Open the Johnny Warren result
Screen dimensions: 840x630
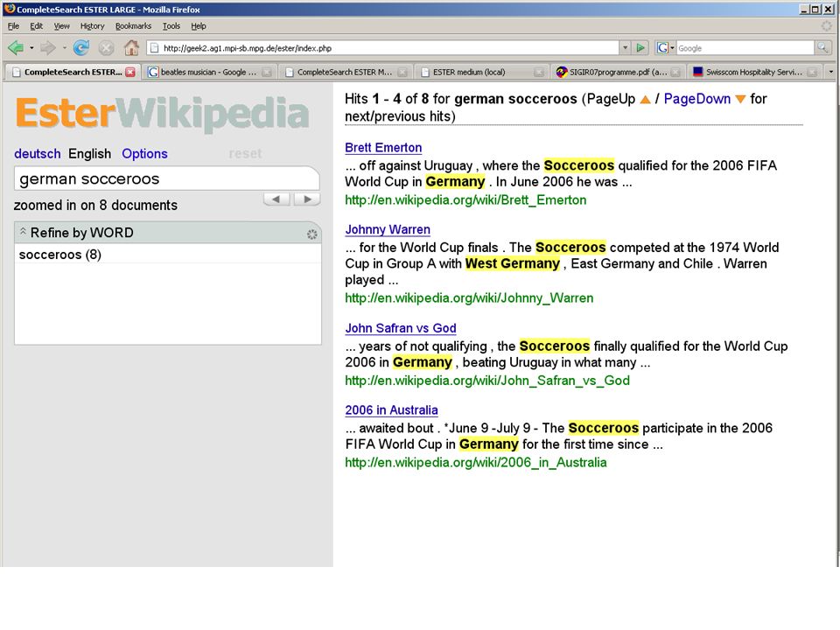click(388, 229)
